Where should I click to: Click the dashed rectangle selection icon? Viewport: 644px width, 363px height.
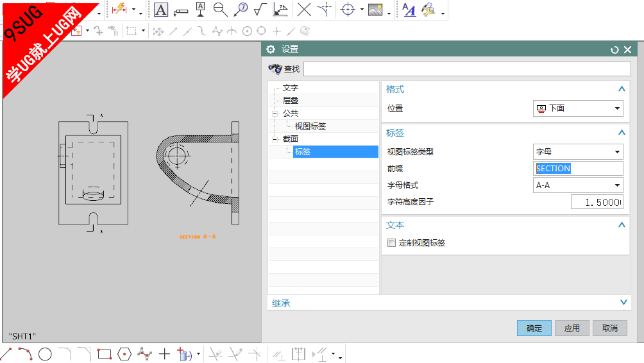[x=131, y=31]
